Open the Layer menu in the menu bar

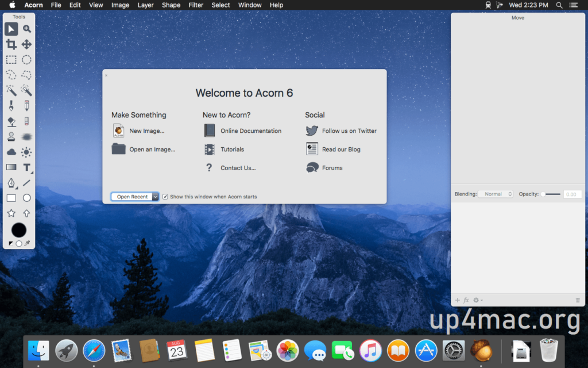click(145, 5)
